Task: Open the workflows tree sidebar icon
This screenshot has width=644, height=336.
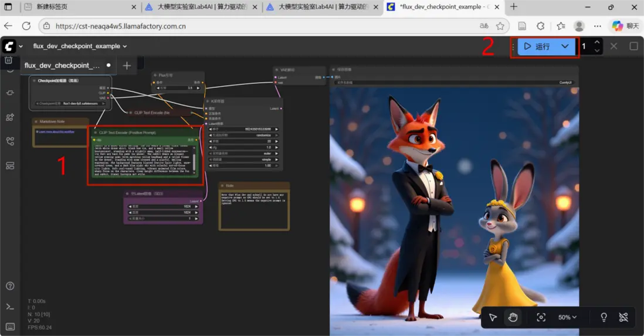Action: 10,141
